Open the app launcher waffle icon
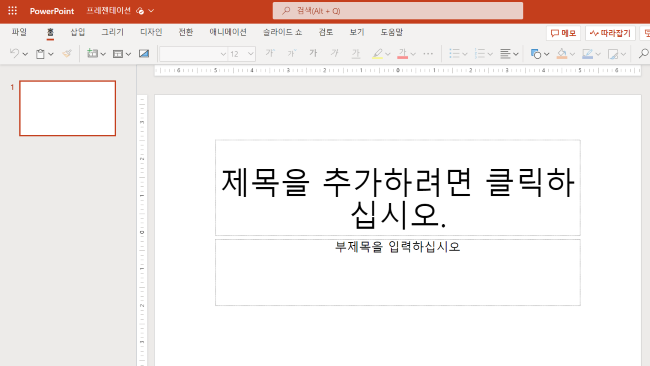Image resolution: width=650 pixels, height=366 pixels. pos(12,11)
